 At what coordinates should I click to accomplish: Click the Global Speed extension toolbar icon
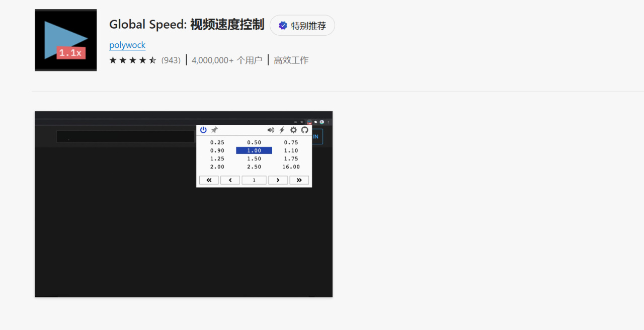tap(309, 122)
